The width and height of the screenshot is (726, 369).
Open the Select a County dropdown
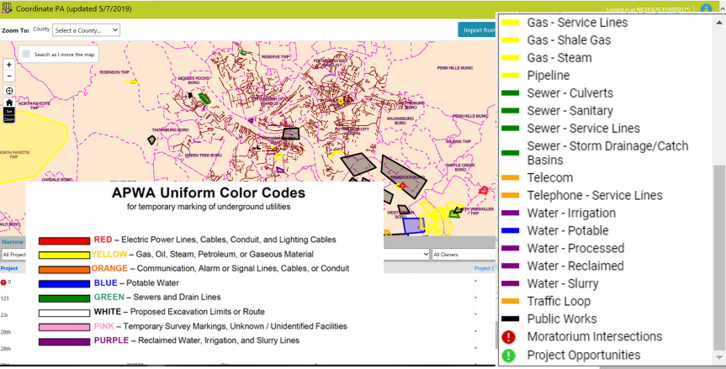[x=86, y=30]
